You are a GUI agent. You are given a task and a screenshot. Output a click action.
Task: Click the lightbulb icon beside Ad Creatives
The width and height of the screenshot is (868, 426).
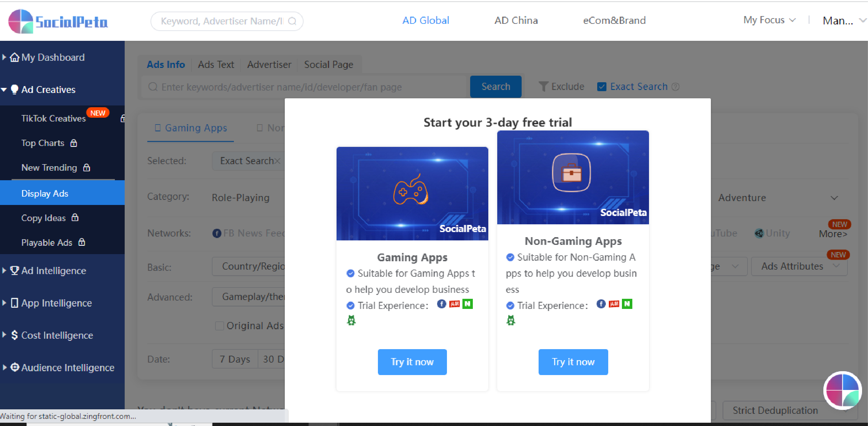click(15, 89)
